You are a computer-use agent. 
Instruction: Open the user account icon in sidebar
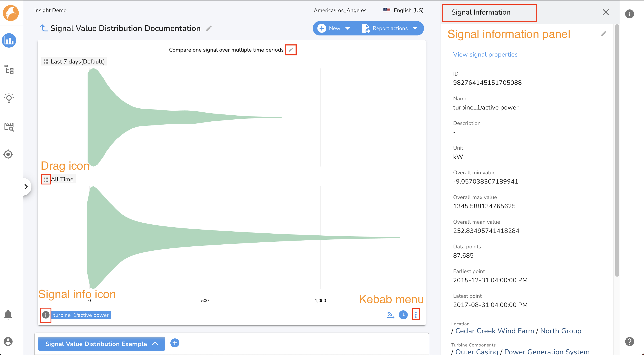coord(8,342)
